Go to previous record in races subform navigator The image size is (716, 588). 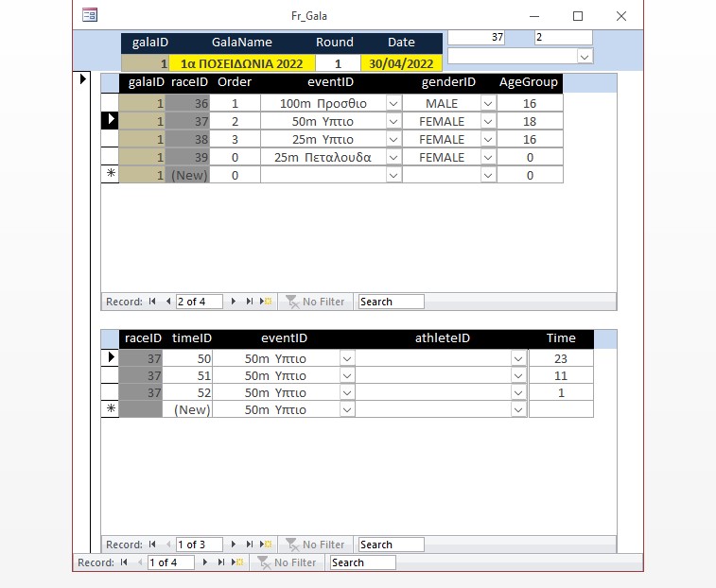click(168, 302)
